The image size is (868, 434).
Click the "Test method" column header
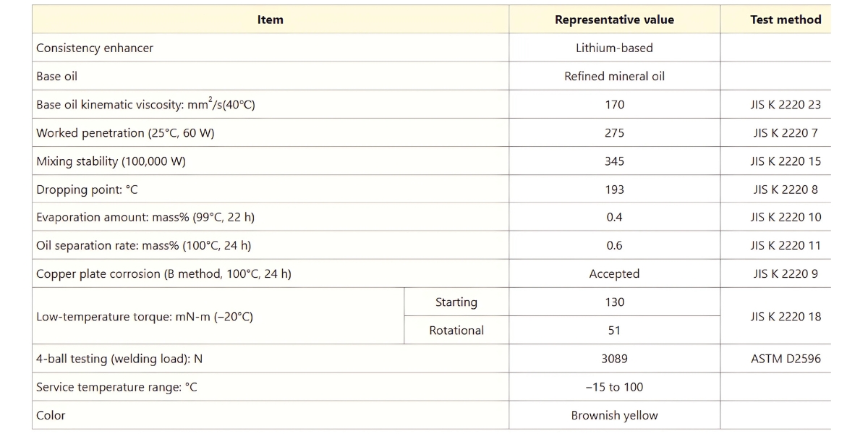[x=786, y=20]
